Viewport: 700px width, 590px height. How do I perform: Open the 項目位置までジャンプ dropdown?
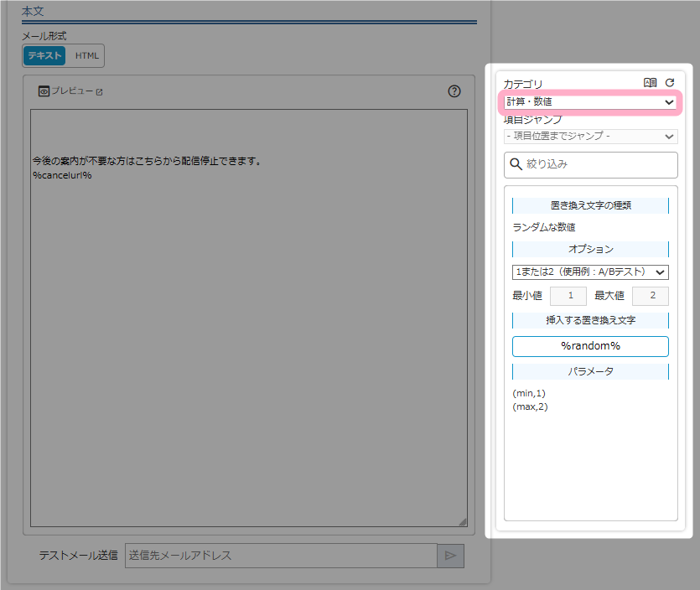point(591,136)
